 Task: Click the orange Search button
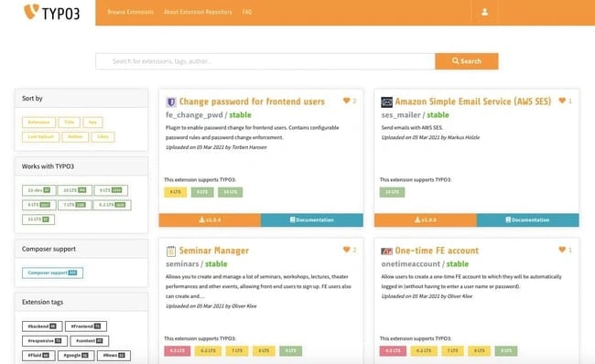pos(467,61)
